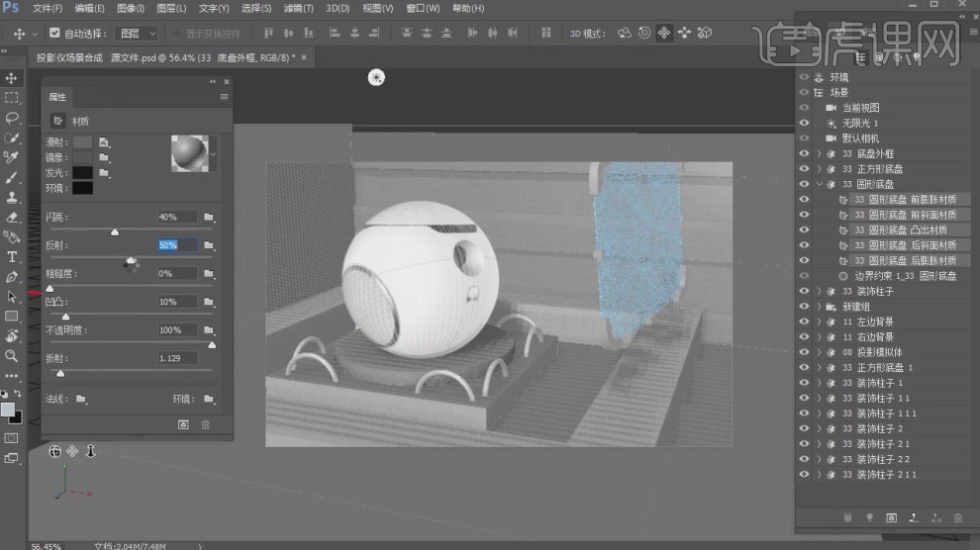Click the 3D pan mode icon
This screenshot has height=550, width=980.
[664, 33]
